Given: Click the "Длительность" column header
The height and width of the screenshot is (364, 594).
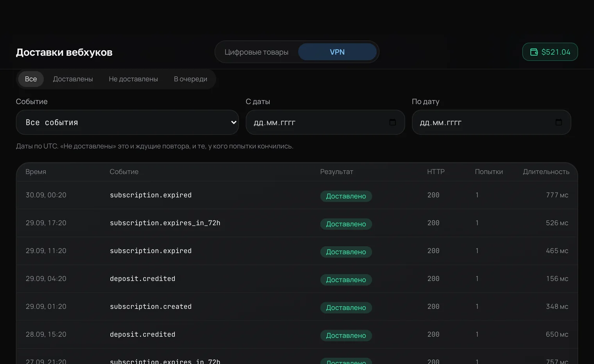Looking at the screenshot, I should coord(546,172).
